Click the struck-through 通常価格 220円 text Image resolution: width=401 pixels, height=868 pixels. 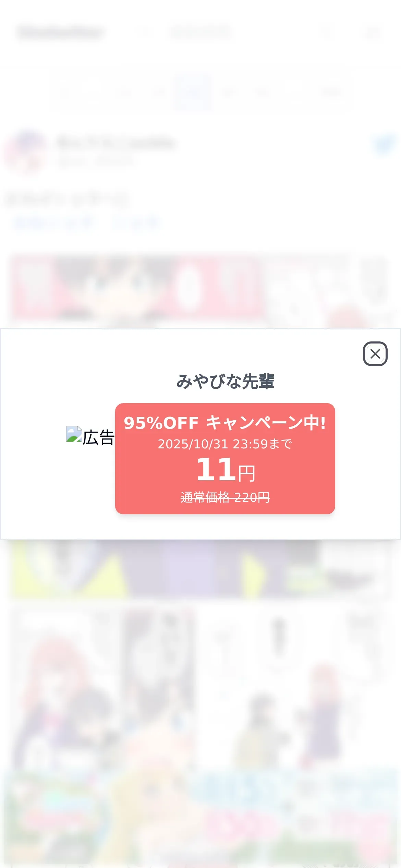[225, 497]
